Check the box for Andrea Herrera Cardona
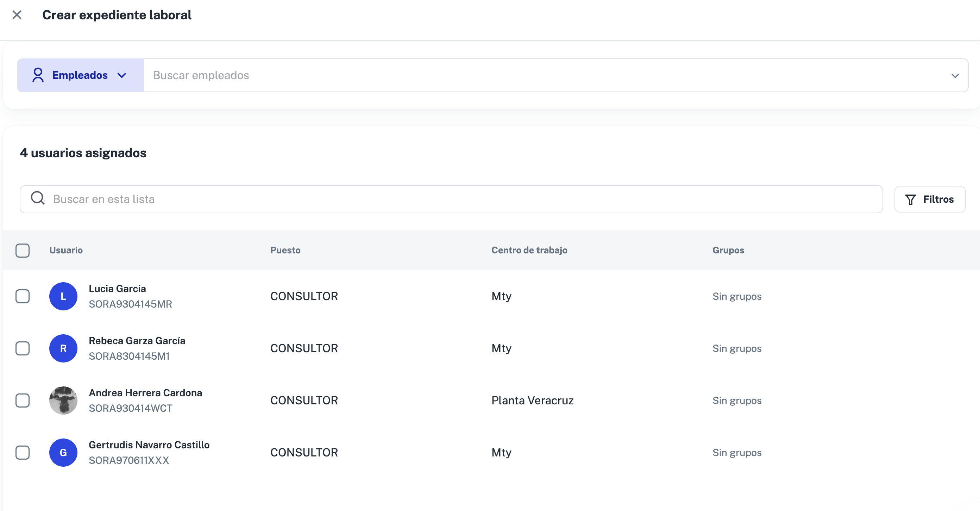The height and width of the screenshot is (511, 980). coord(23,401)
